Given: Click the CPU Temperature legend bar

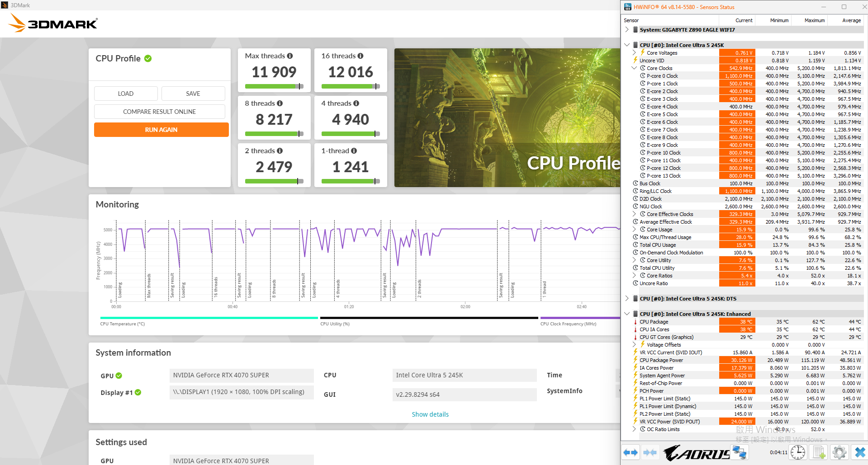Looking at the screenshot, I should 209,318.
